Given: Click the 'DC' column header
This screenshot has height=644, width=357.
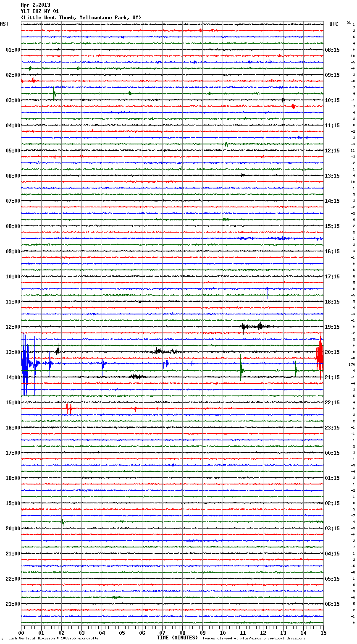Looking at the screenshot, I should 349,23.
